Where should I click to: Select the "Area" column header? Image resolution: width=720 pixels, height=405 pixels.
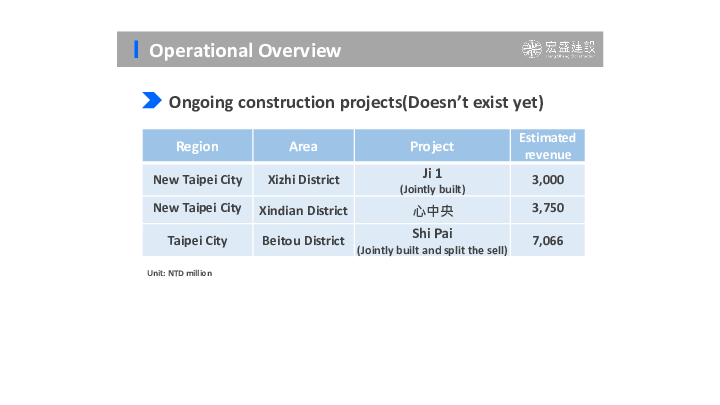coord(303,146)
